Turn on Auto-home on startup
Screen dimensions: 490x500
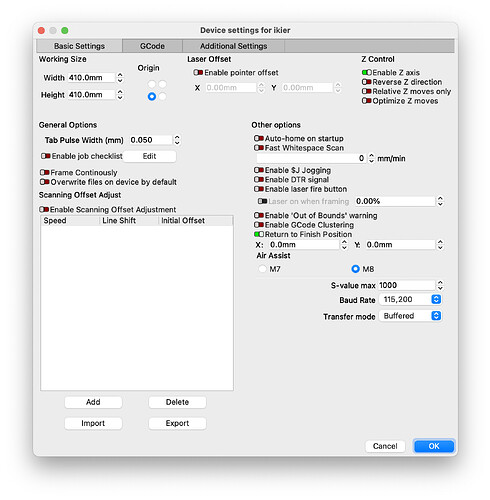[x=259, y=138]
